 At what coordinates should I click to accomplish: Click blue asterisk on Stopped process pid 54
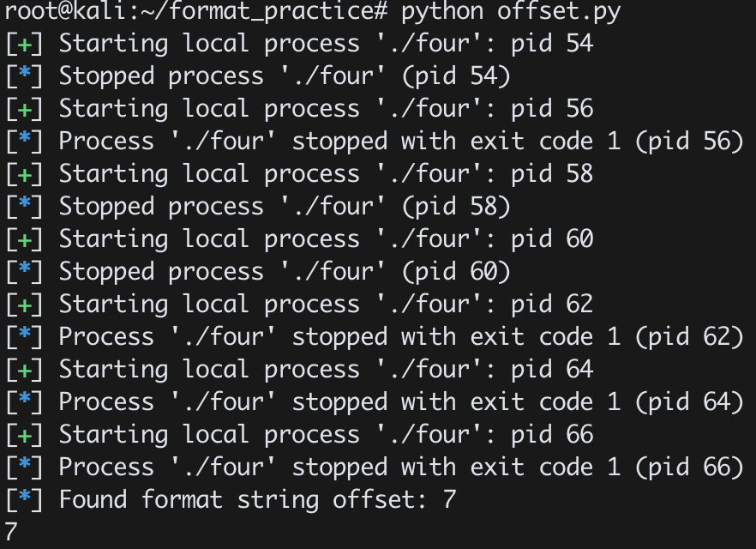[25, 75]
